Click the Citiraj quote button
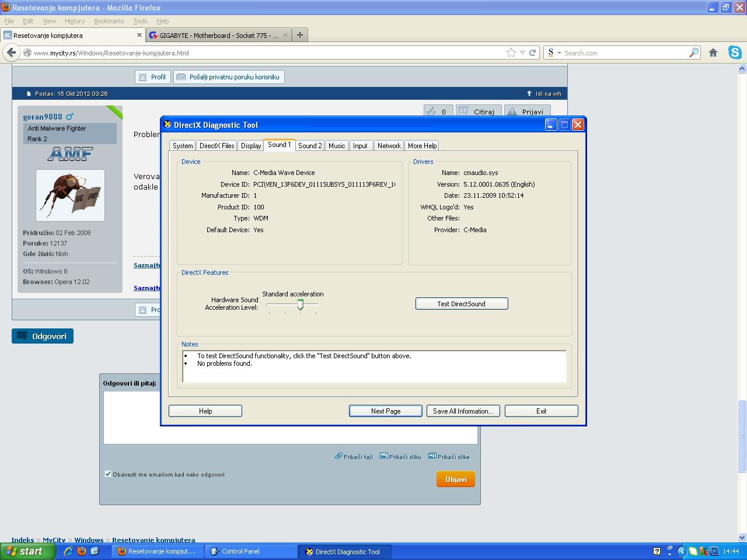Screen dimensions: 747x560 point(479,111)
